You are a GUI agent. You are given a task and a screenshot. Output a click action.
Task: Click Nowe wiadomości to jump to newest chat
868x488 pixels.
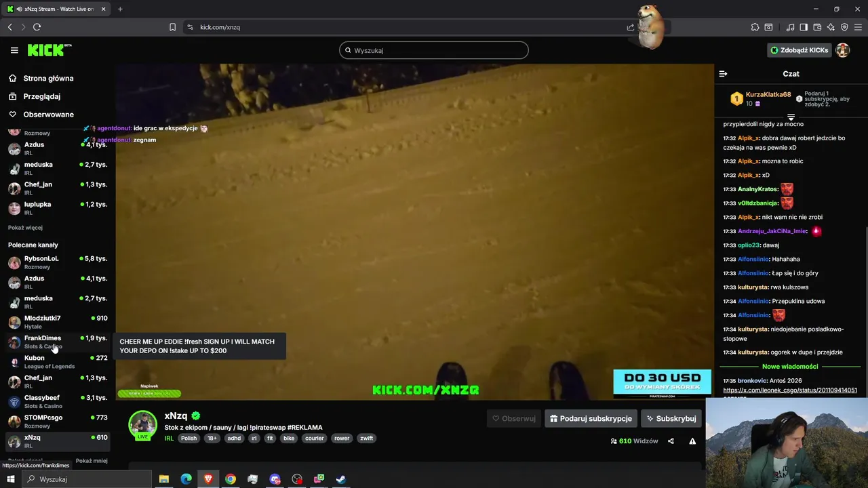point(790,366)
